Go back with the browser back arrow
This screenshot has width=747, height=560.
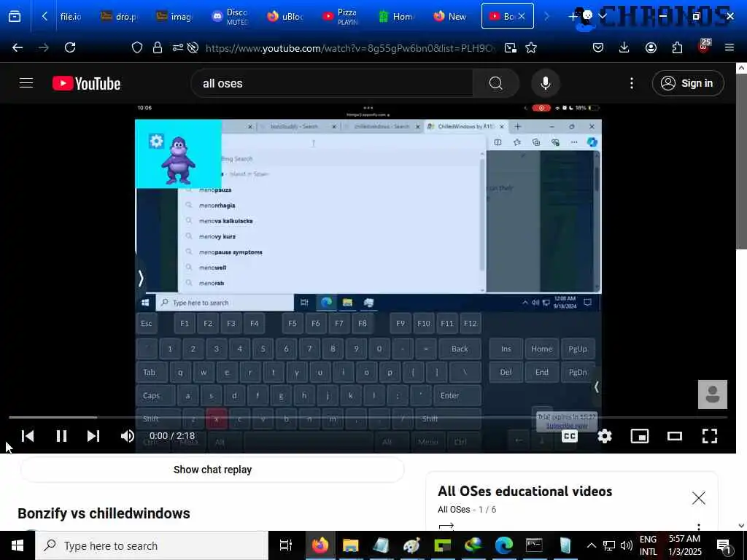click(18, 47)
